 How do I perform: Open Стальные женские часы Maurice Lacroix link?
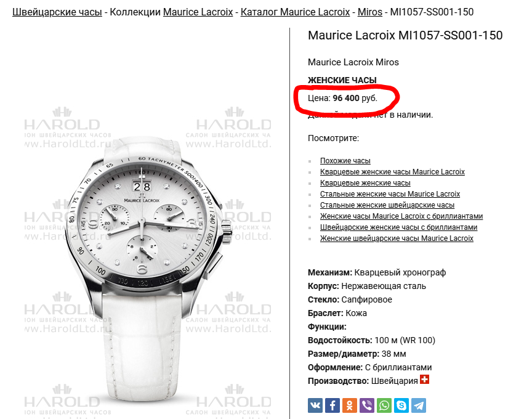390,194
